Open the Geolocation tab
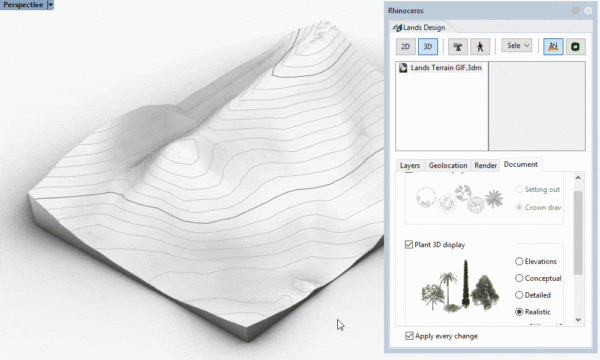600x360 pixels. [x=448, y=165]
